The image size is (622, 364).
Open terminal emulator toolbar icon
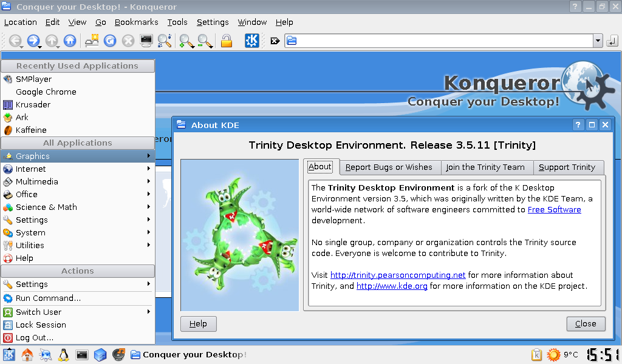pos(146,41)
